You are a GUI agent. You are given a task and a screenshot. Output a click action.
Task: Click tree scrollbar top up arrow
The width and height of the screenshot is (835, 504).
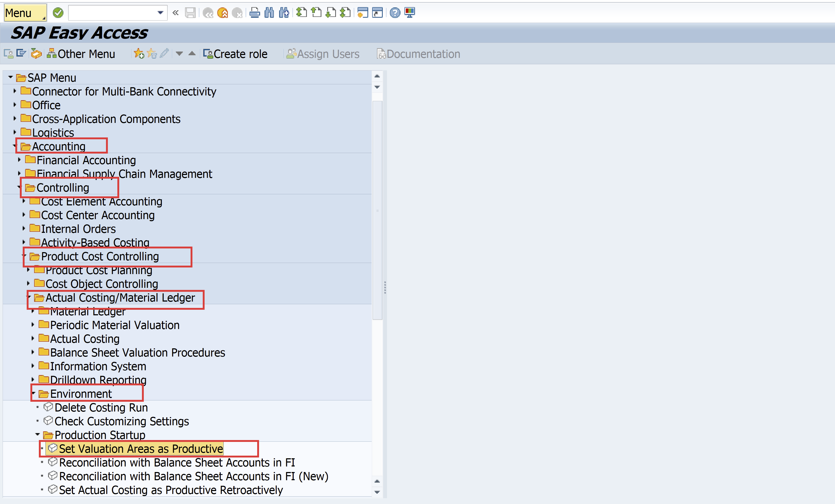coord(377,76)
